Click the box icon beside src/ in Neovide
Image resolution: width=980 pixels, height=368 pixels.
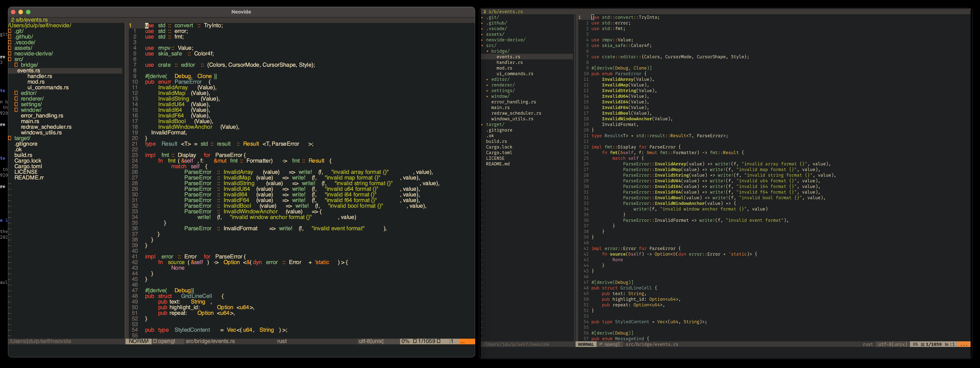10,59
